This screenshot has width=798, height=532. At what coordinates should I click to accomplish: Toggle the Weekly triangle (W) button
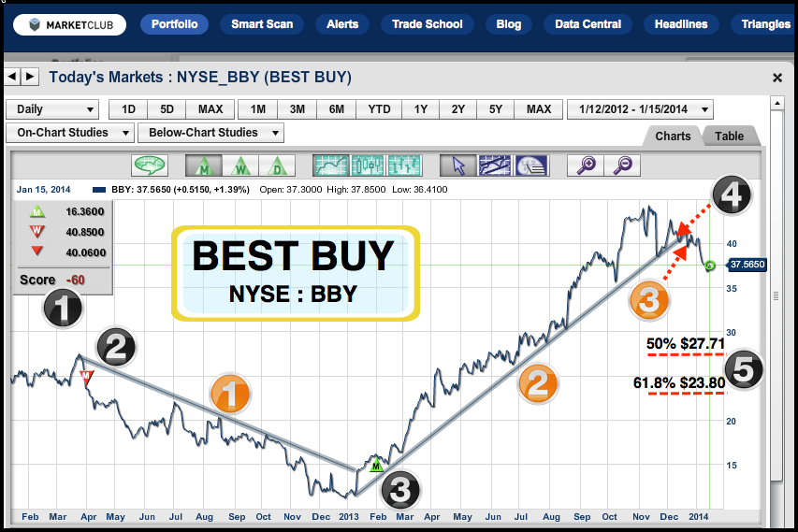click(240, 165)
